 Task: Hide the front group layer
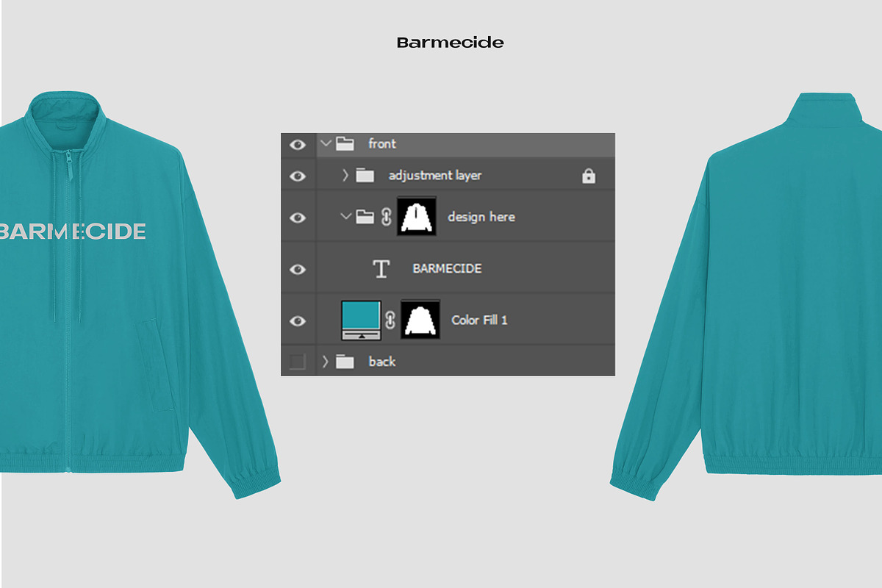298,144
